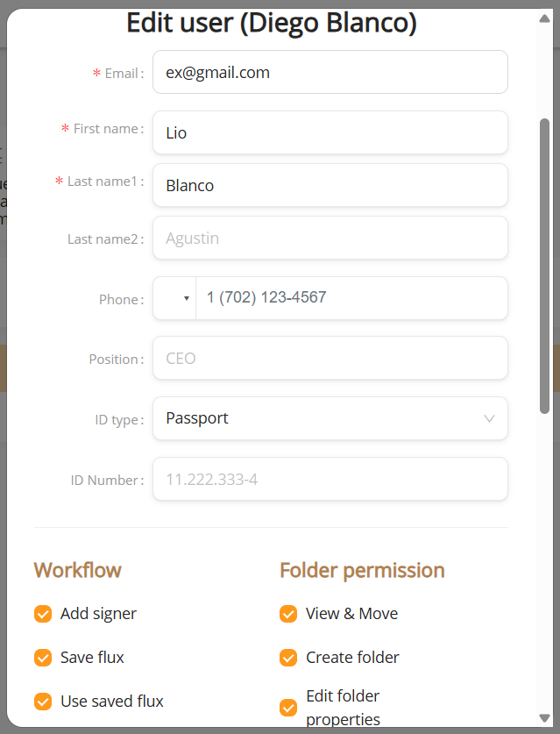
Task: Click the ID type chevron icon
Action: pyautogui.click(x=489, y=418)
